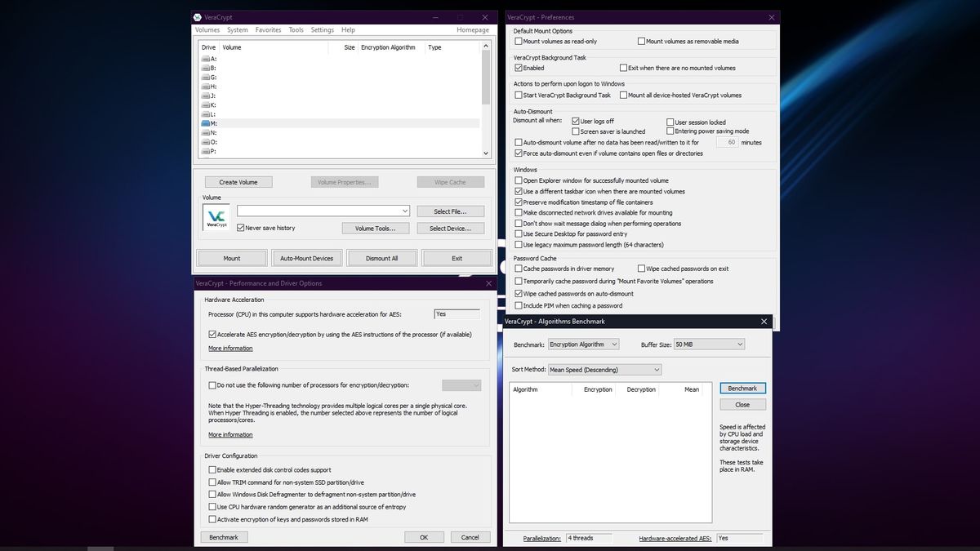
Task: Click the drive list scrollbar down arrow
Action: [x=485, y=153]
